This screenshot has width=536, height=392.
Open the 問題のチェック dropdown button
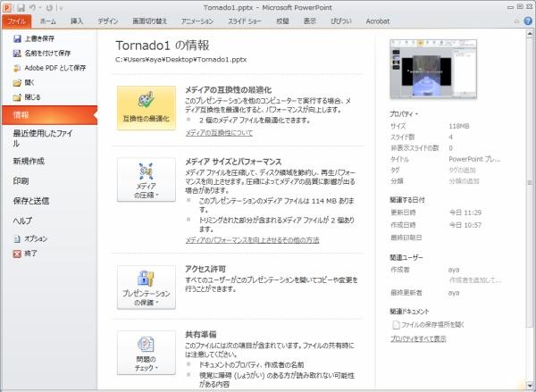tap(147, 353)
